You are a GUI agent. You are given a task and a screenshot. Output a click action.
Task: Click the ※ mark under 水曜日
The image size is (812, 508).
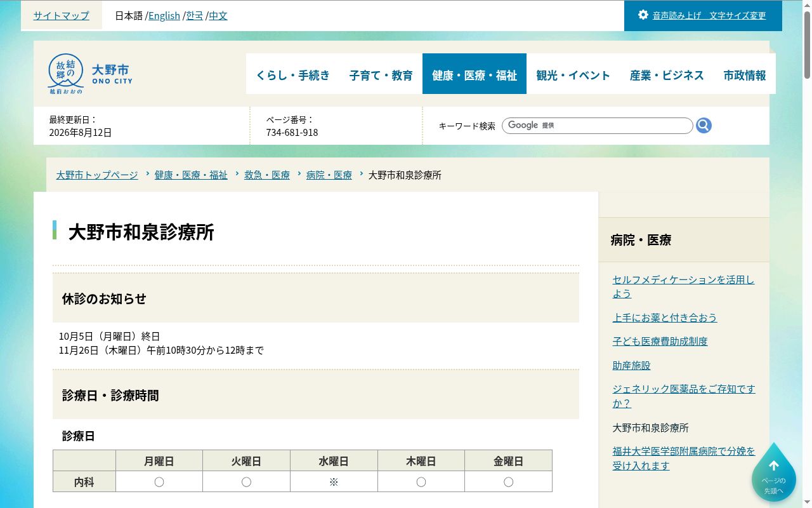click(x=334, y=482)
